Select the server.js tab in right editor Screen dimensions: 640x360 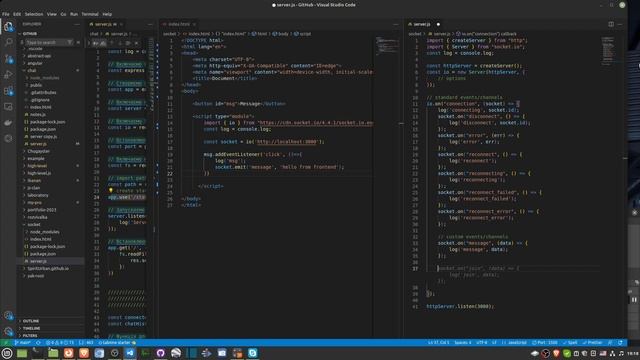pyautogui.click(x=423, y=24)
